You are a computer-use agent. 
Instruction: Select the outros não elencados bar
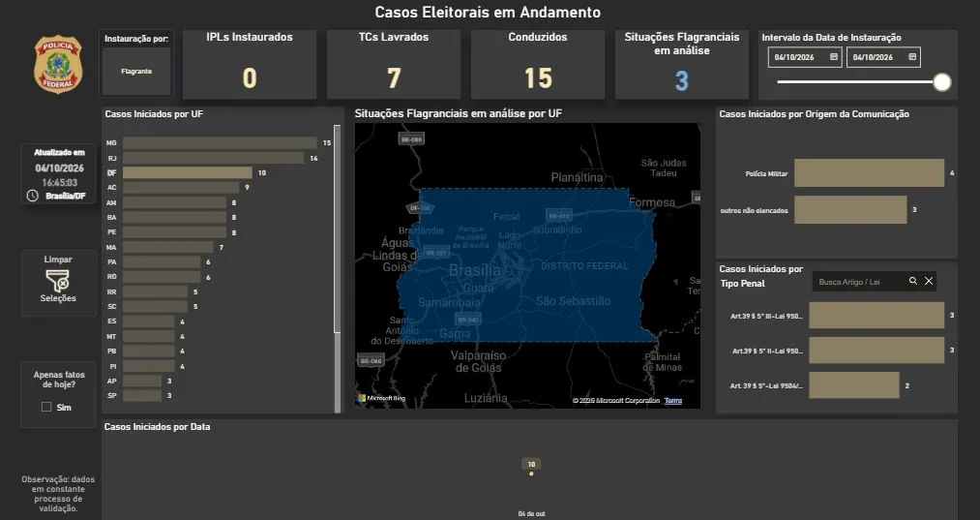[850, 209]
